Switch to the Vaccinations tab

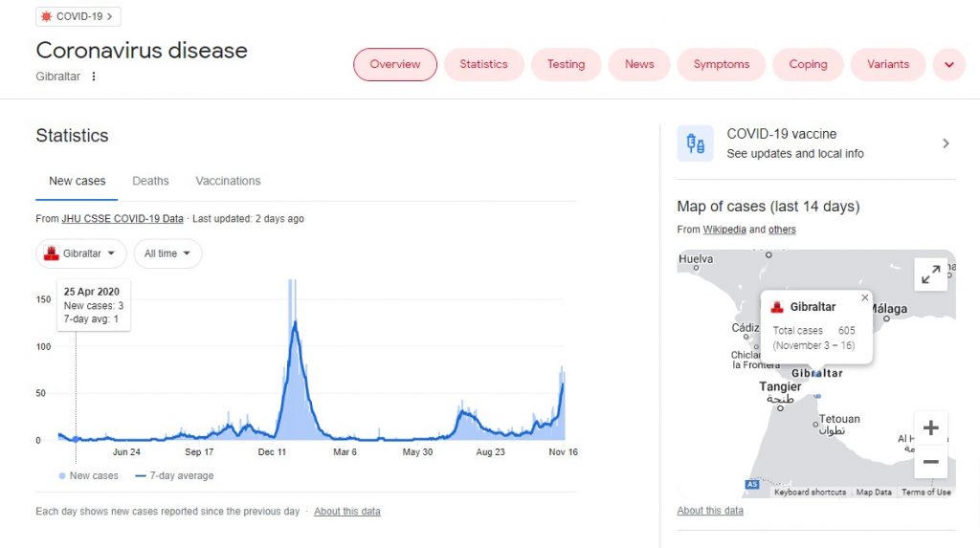point(228,181)
